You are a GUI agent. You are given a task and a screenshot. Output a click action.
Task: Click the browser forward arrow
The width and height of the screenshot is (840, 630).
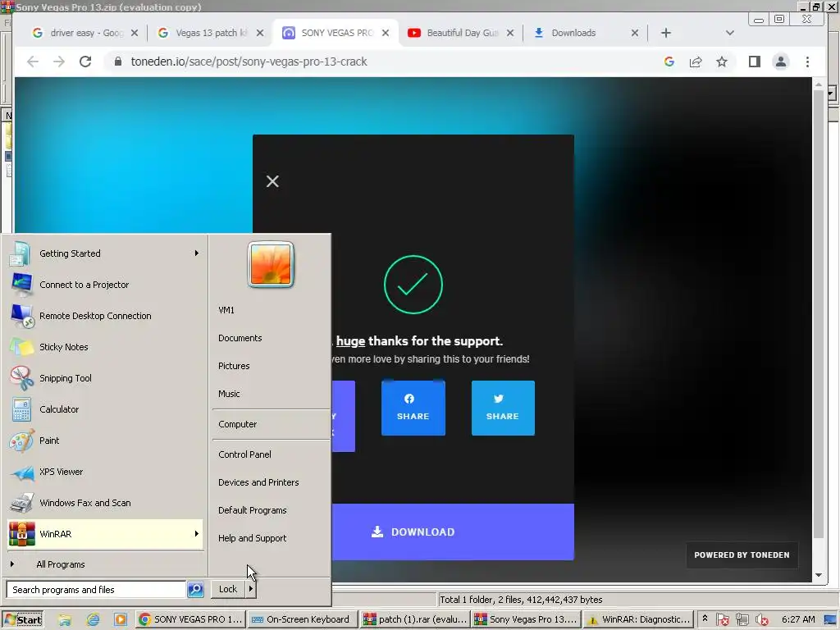click(x=59, y=62)
